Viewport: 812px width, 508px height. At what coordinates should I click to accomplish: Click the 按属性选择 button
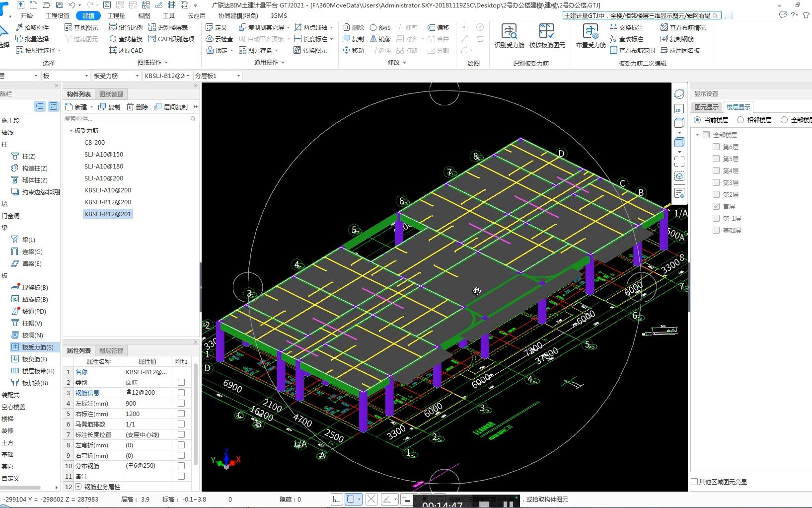coord(38,50)
